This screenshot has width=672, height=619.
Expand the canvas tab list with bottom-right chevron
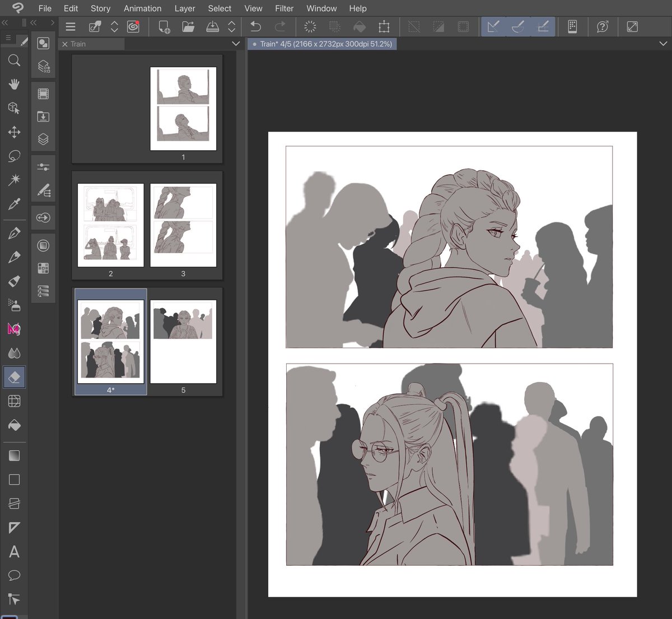coord(663,44)
